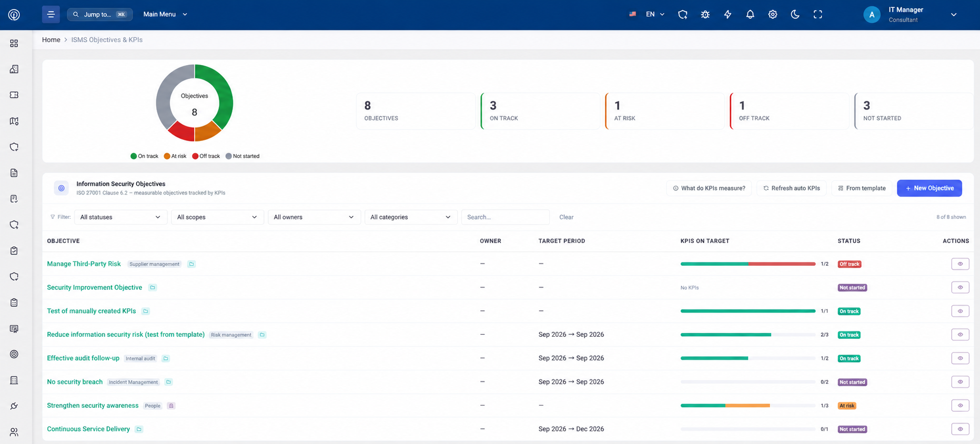The image size is (980, 444).
Task: Expand the All statuses filter dropdown
Action: click(x=120, y=217)
